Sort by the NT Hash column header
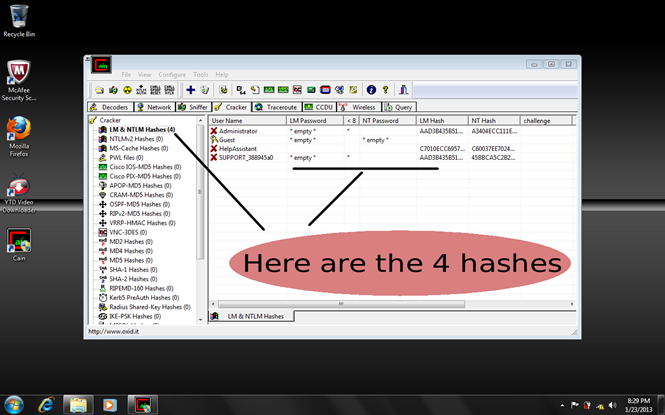Screen dimensions: 665x415 point(481,120)
